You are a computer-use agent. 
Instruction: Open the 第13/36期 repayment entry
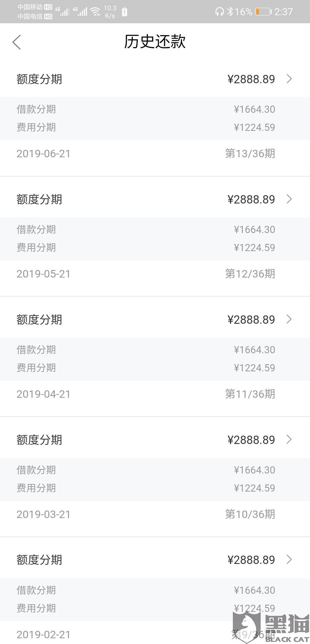click(x=250, y=154)
